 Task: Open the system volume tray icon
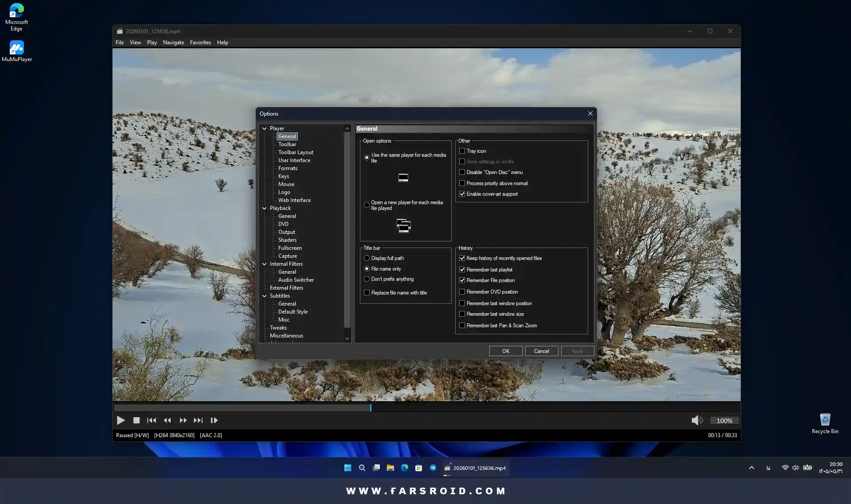796,468
